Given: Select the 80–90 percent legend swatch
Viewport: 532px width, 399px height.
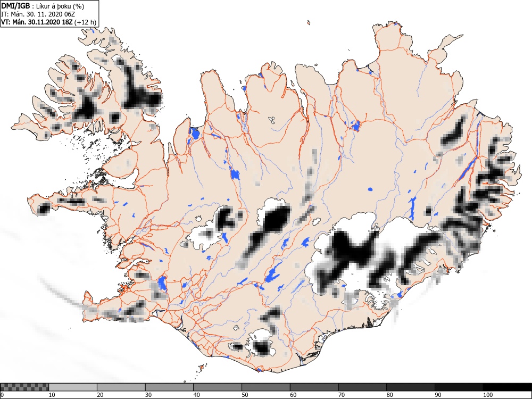Looking at the screenshot, I should click(411, 387).
